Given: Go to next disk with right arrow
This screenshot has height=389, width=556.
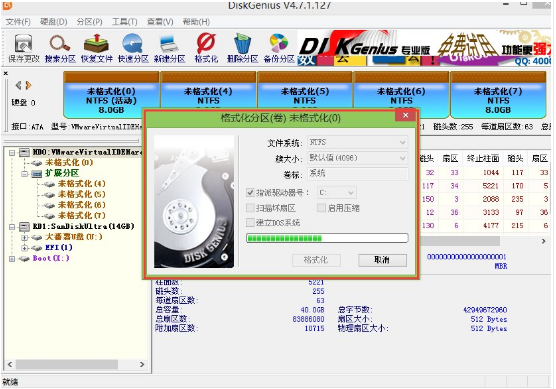Looking at the screenshot, I should (28, 85).
